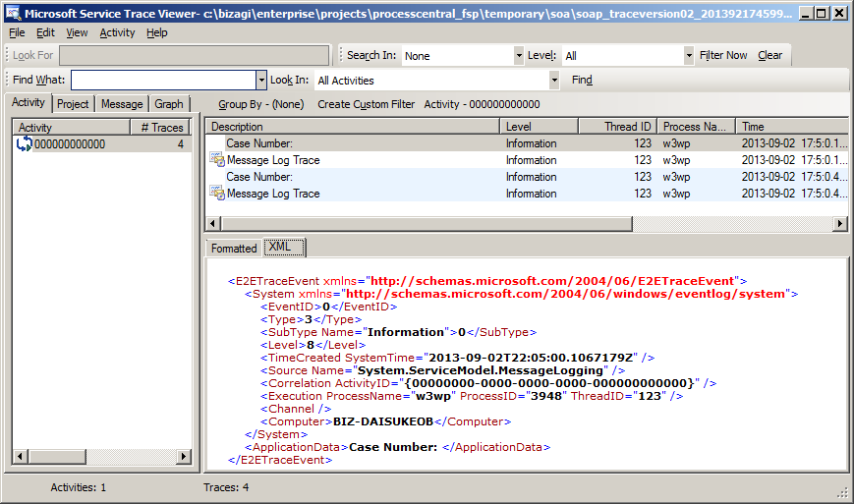Minimize the Service Trace Viewer window
Viewport: 854px width, 504px height.
click(806, 13)
